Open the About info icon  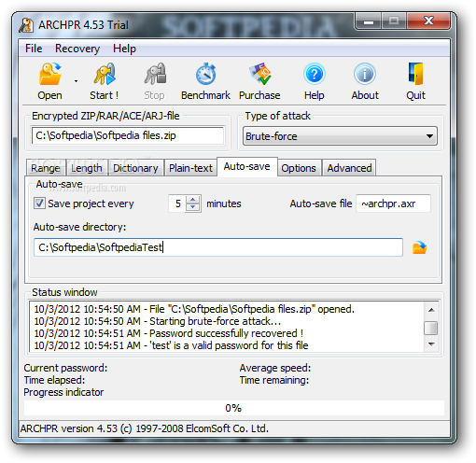click(x=365, y=74)
